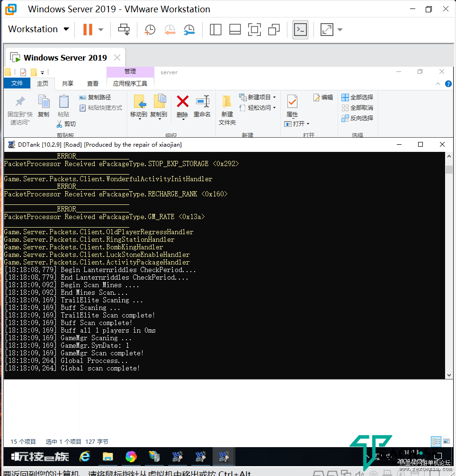Screen dimensions: 456x476
Task: Click the server computer icon on the taskbar
Action: pyautogui.click(x=154, y=456)
